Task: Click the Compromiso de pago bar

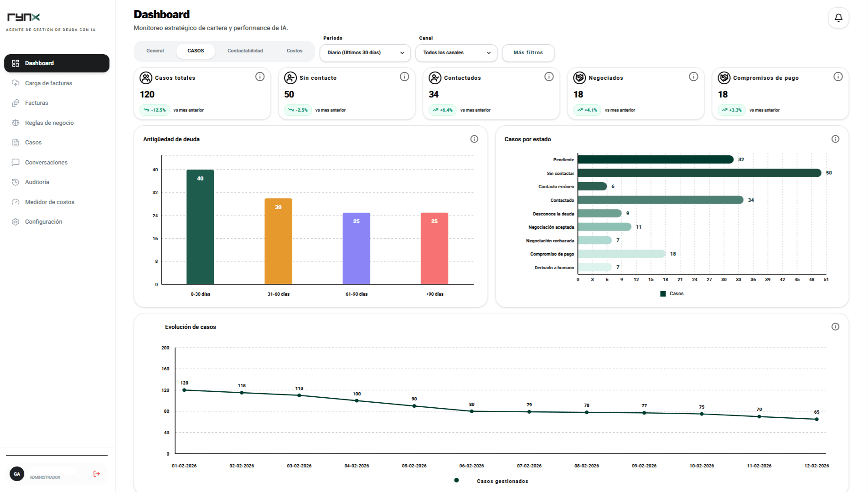Action: tap(622, 254)
